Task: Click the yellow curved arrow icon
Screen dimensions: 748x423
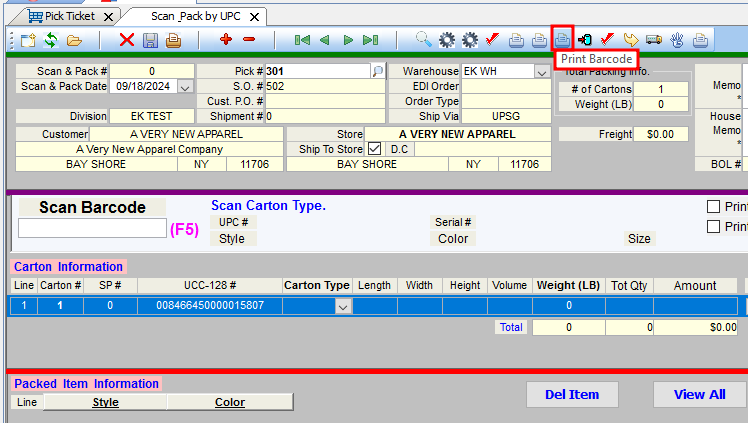Action: pyautogui.click(x=631, y=40)
